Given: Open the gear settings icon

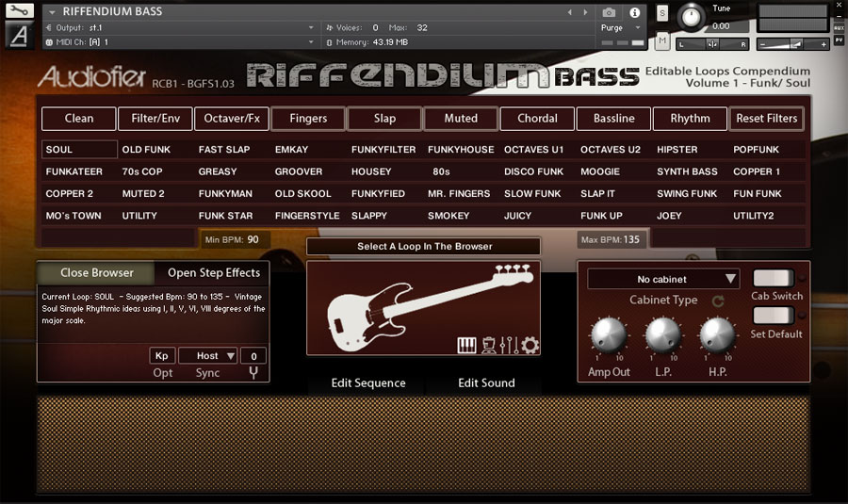Looking at the screenshot, I should point(530,345).
